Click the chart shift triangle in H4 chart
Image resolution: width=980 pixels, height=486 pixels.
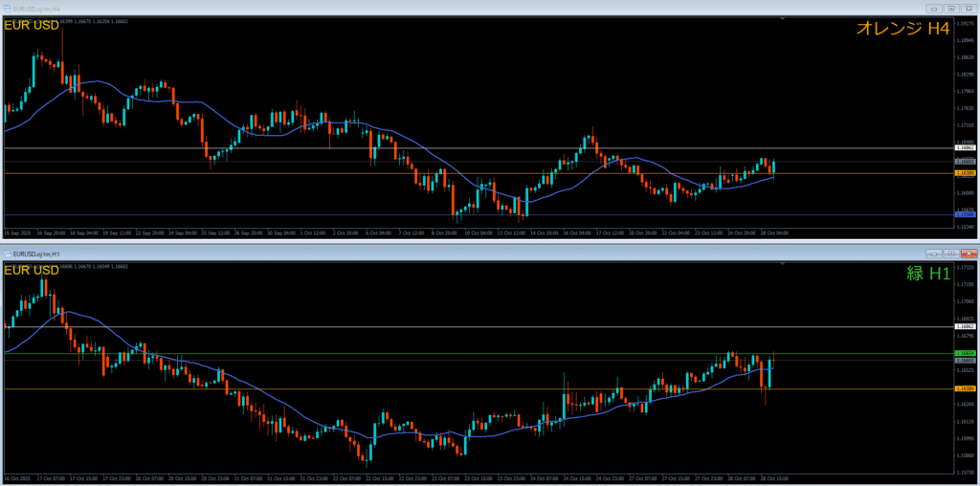coord(782,18)
